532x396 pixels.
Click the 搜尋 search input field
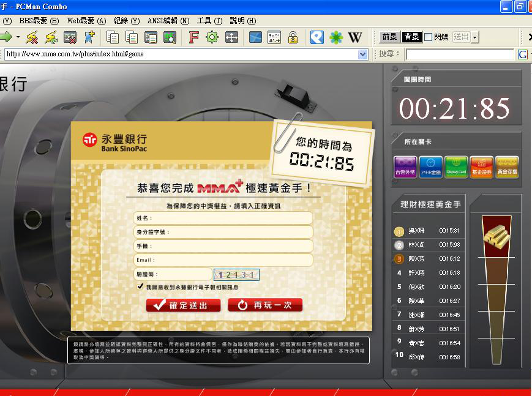[460, 54]
